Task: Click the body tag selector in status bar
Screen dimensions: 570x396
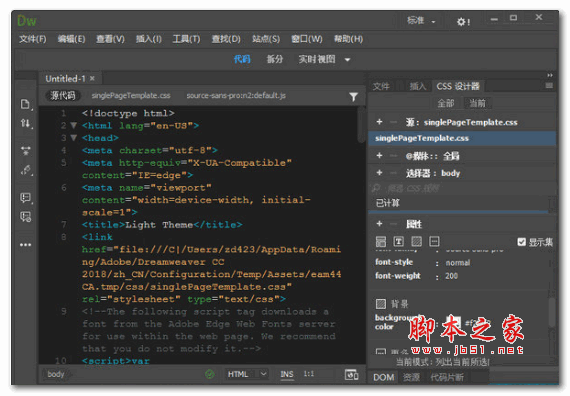Action: coord(56,374)
